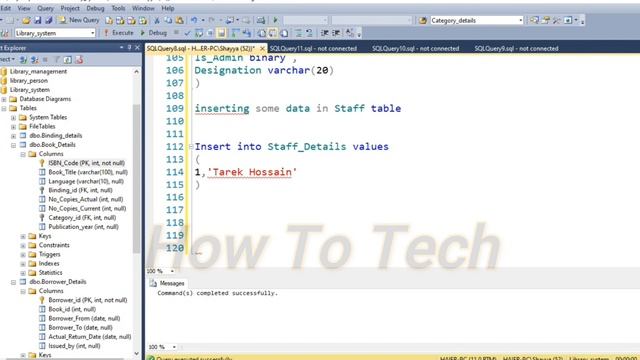This screenshot has height=360, width=640.
Task: Switch to SQLQuery9.sql tab
Action: click(x=516, y=49)
